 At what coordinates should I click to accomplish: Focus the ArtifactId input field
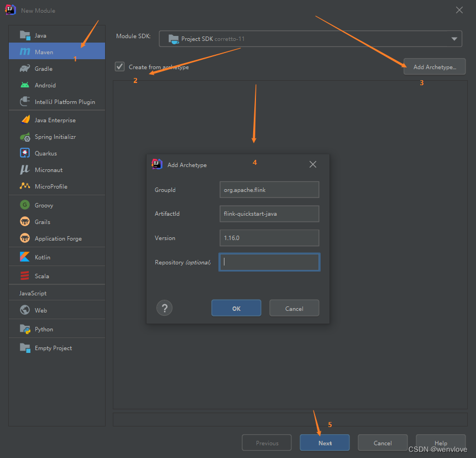(x=269, y=214)
